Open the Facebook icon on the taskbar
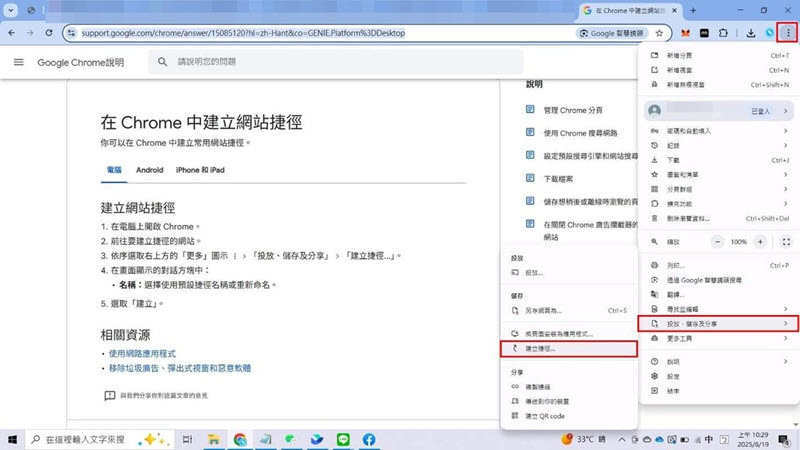 tap(369, 439)
